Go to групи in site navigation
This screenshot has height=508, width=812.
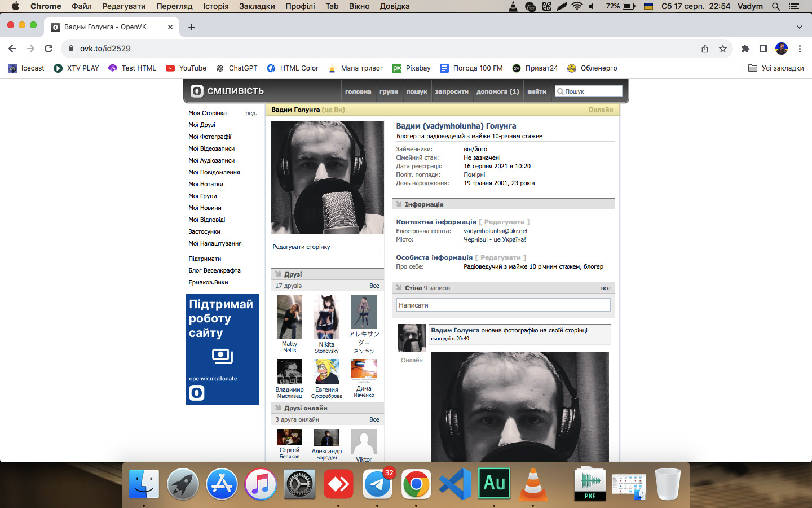coord(389,91)
